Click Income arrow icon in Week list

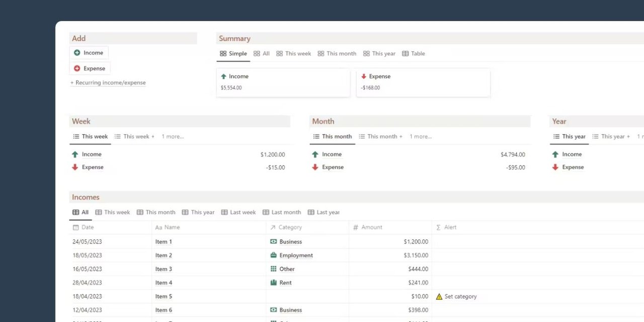coord(75,154)
